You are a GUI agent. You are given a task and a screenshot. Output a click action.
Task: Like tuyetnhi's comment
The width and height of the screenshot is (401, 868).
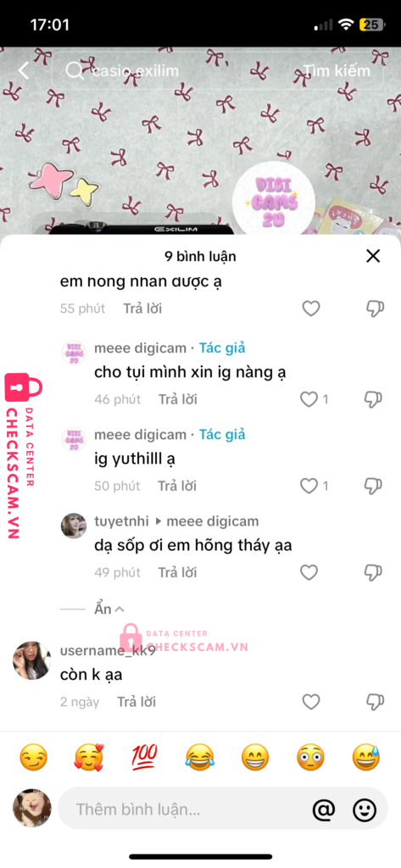pos(309,572)
